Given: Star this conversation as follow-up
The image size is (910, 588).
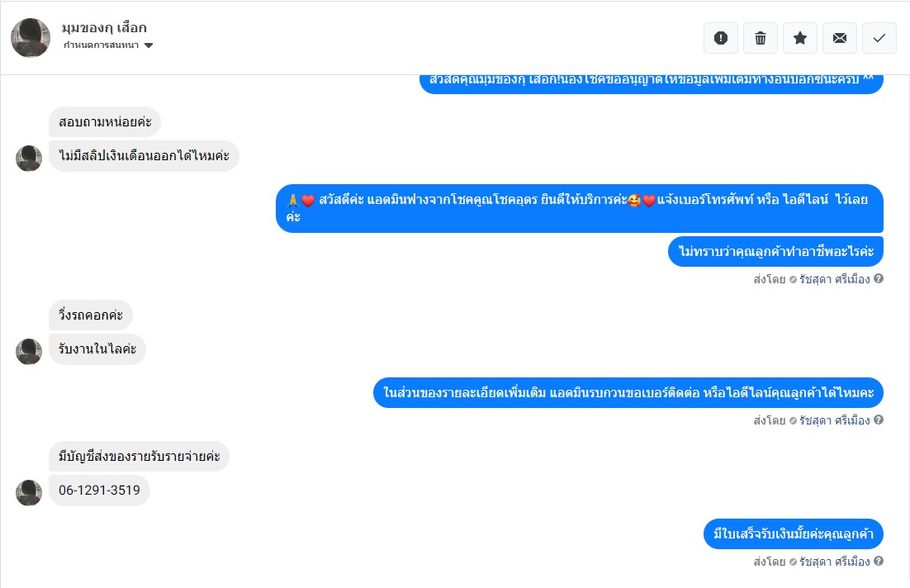Looking at the screenshot, I should pos(799,38).
